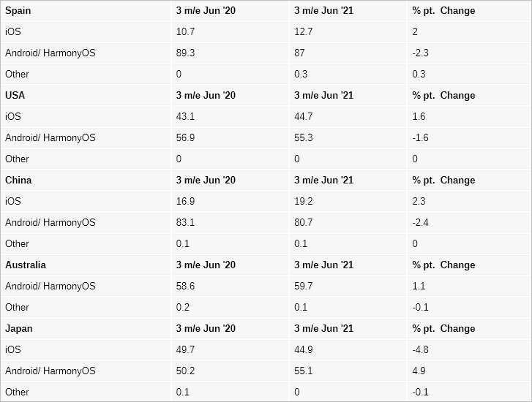Select the 4.9 change cell for Japan
Screen dimensions: 532x402
[x=419, y=371]
